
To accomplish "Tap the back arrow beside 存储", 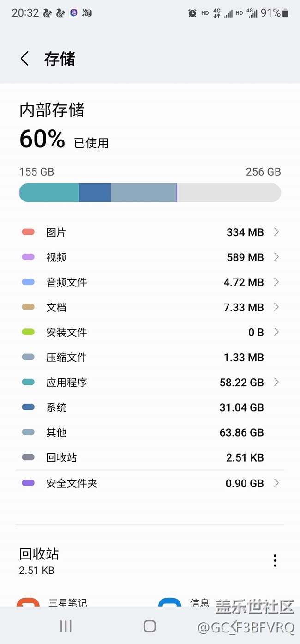I will [25, 59].
